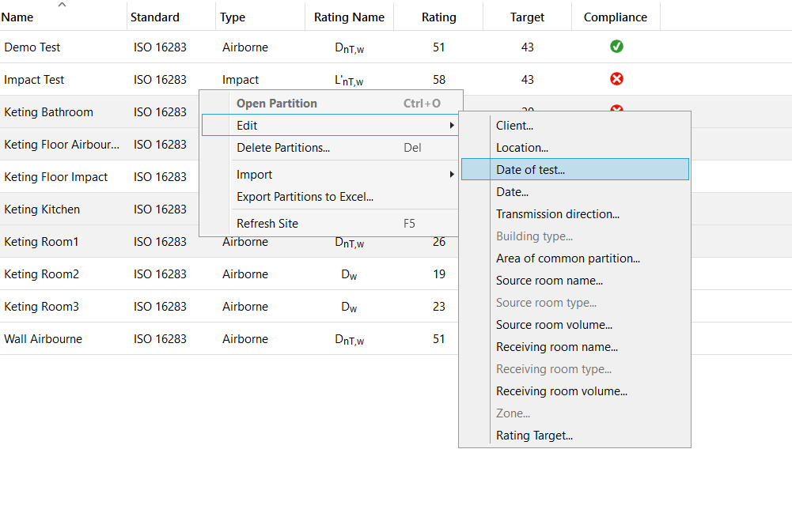The height and width of the screenshot is (532, 792).
Task: Expand the Import submenu arrow
Action: tap(452, 175)
